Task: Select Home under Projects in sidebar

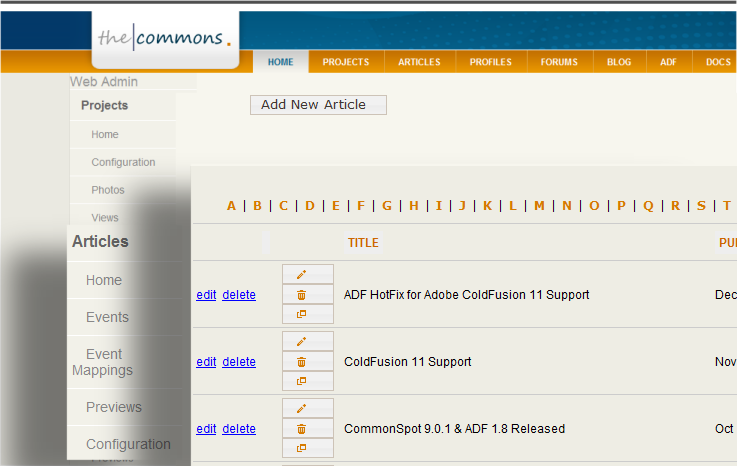Action: [x=105, y=134]
